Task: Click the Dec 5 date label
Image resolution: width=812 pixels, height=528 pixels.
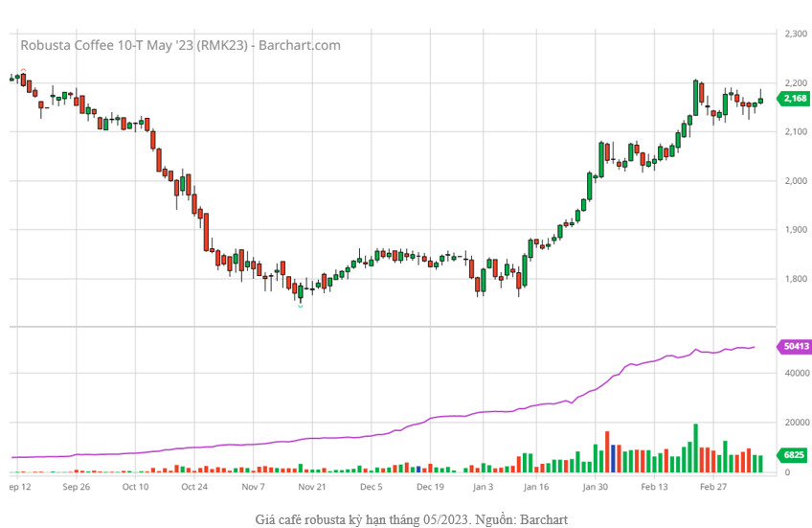Action: 372,487
